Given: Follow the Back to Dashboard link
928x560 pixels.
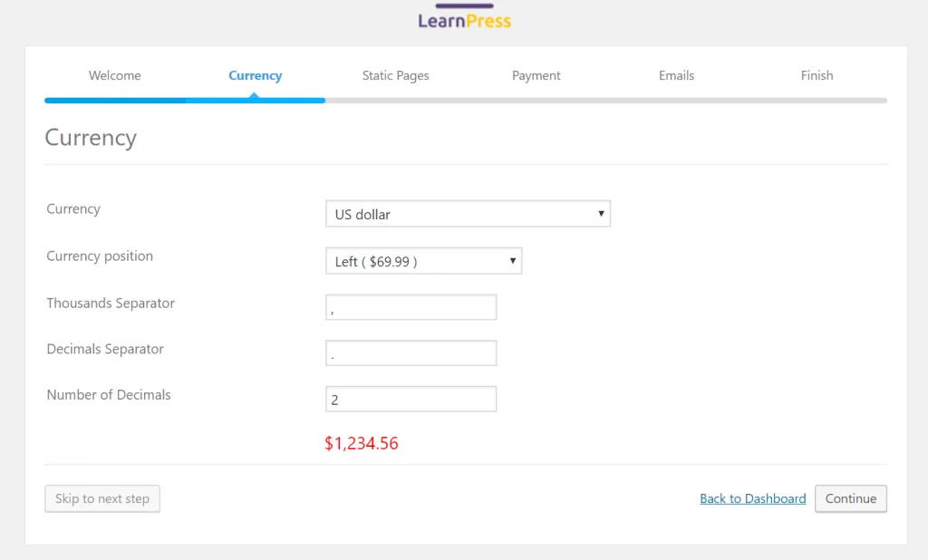Looking at the screenshot, I should tap(752, 498).
